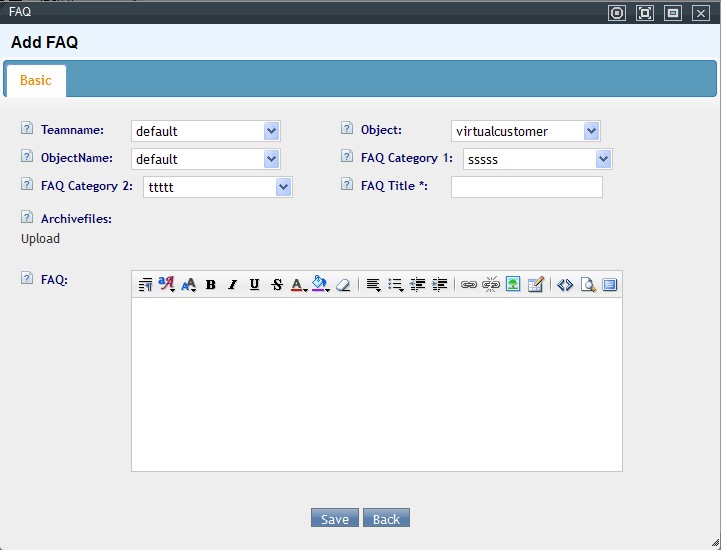The image size is (721, 550).
Task: Open the font color picker arrow
Action: [x=305, y=288]
